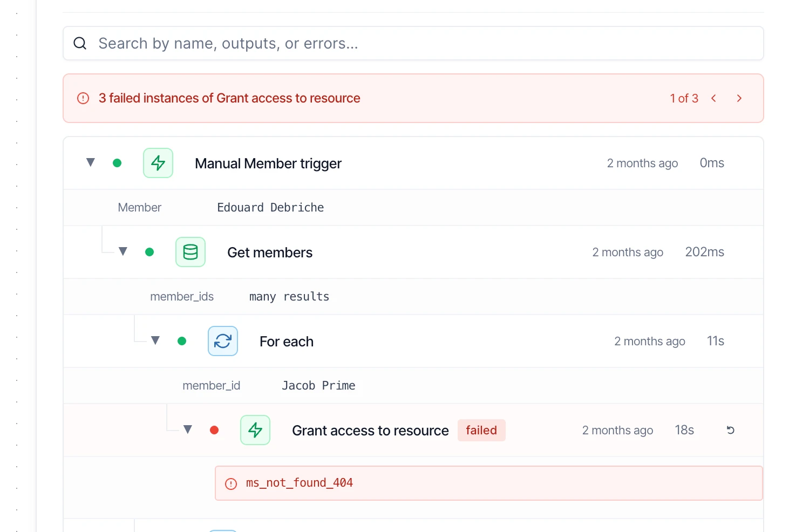The image size is (789, 532).
Task: Click red status dot of Grant access
Action: pos(214,430)
